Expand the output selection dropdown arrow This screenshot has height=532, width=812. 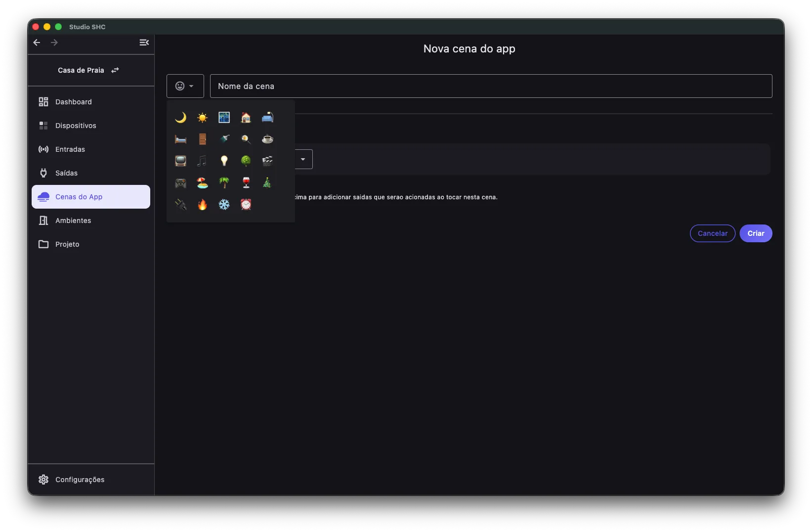tap(303, 159)
